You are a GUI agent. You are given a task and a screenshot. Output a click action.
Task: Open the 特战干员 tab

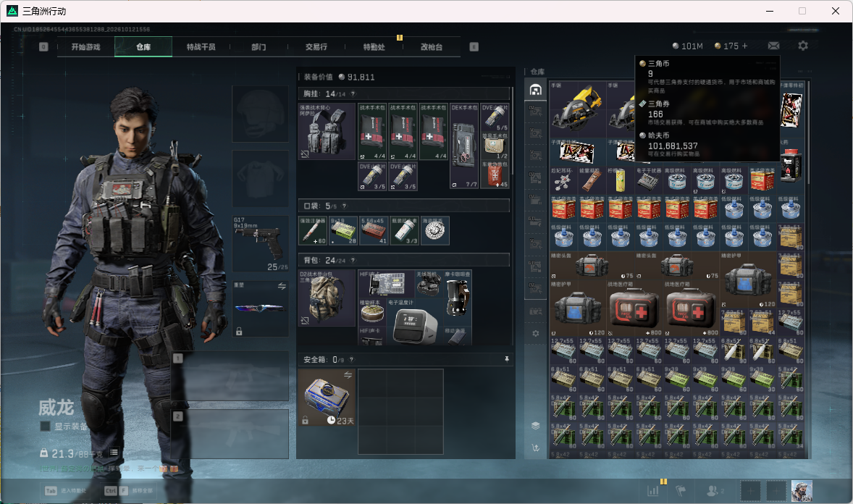pos(201,47)
